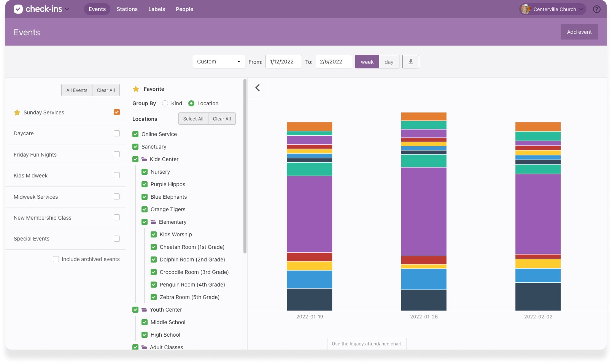Click the Add event button

[x=579, y=32]
